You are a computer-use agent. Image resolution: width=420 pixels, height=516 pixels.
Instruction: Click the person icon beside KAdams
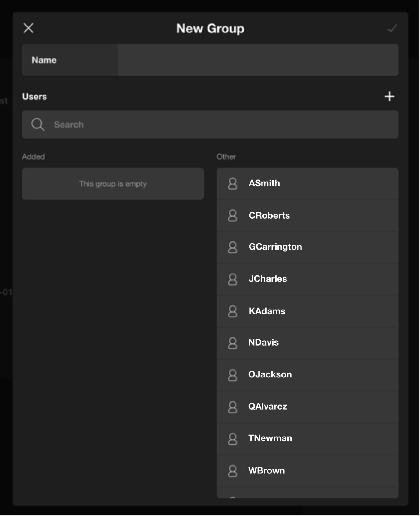point(232,311)
